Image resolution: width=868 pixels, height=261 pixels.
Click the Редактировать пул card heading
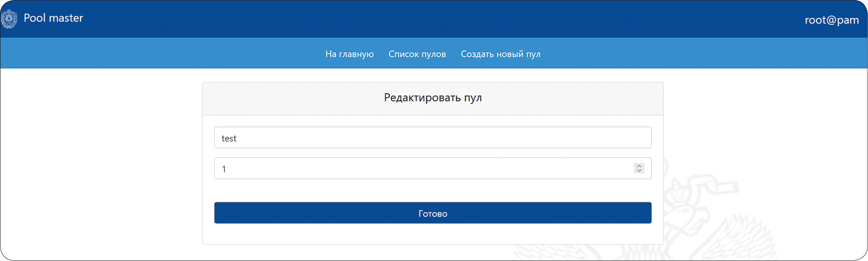(x=432, y=98)
